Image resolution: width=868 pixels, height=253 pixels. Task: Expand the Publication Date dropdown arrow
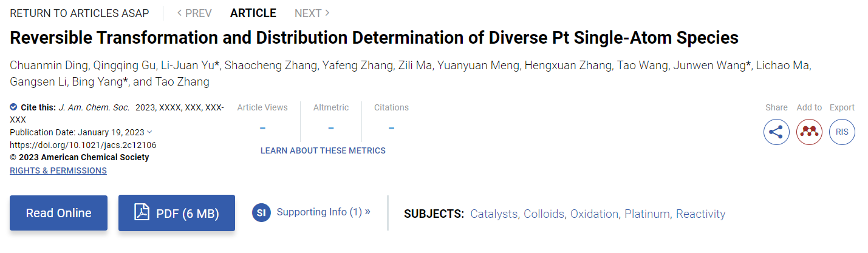pyautogui.click(x=149, y=132)
